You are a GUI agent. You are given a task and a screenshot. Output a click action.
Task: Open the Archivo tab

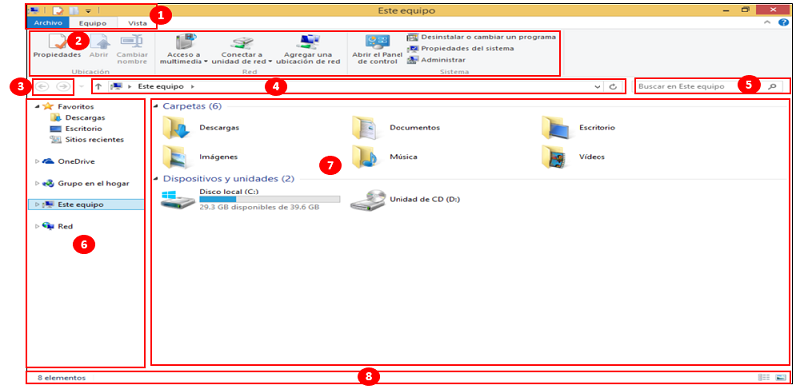pyautogui.click(x=48, y=23)
